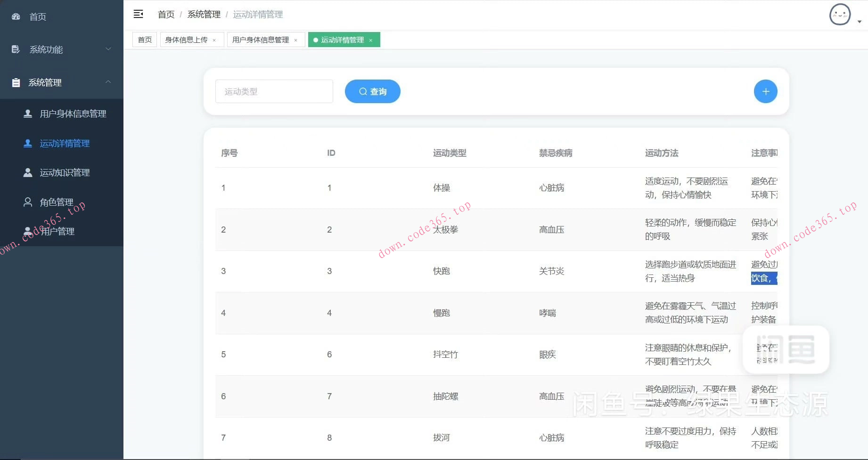Open the dropdown arrow next to the avatar
The image size is (868, 460).
tap(859, 22)
